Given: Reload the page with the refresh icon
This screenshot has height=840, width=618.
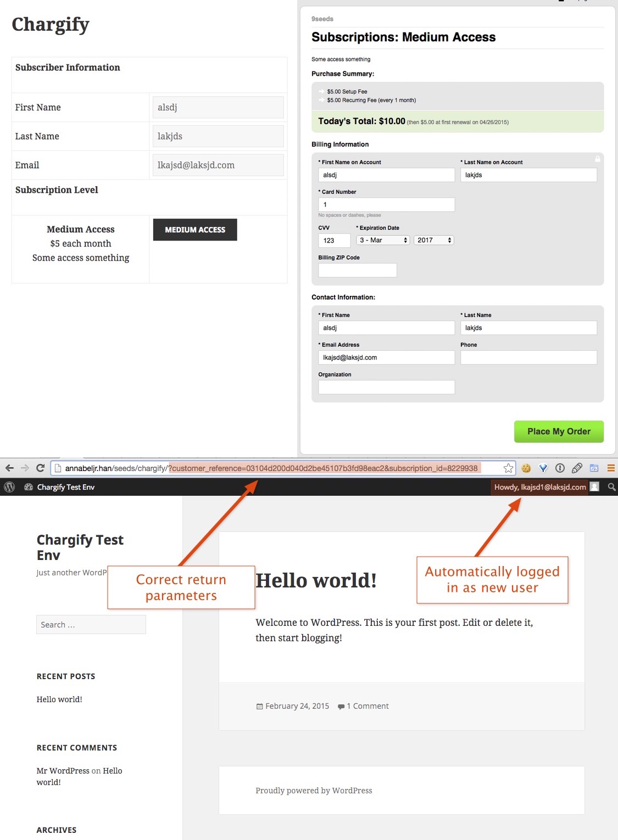Looking at the screenshot, I should coord(40,468).
